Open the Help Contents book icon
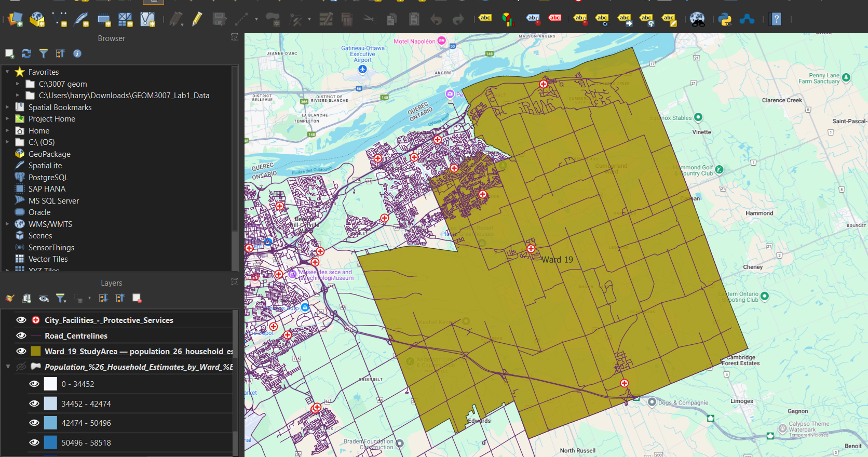The height and width of the screenshot is (457, 868). click(776, 20)
